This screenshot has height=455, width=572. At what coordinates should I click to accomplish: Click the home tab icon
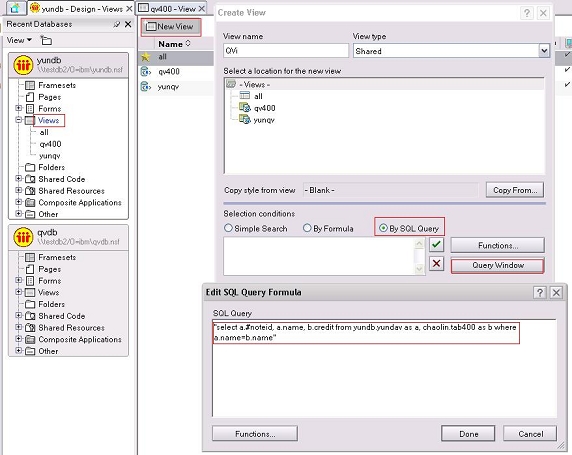coord(15,8)
